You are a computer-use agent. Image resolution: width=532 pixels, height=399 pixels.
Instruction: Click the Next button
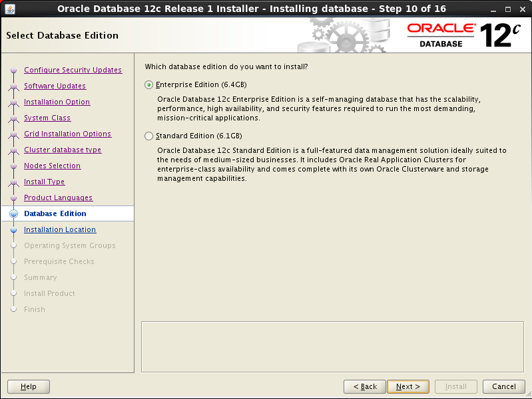click(x=408, y=386)
